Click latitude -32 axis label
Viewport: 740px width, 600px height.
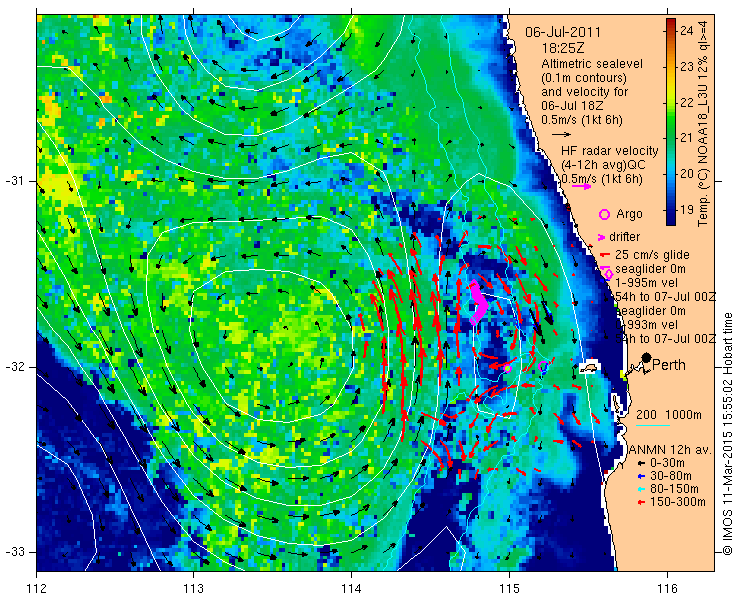[14, 367]
